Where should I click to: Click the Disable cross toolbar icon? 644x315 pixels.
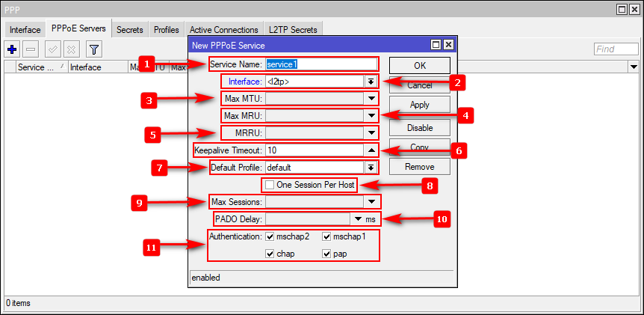(71, 49)
